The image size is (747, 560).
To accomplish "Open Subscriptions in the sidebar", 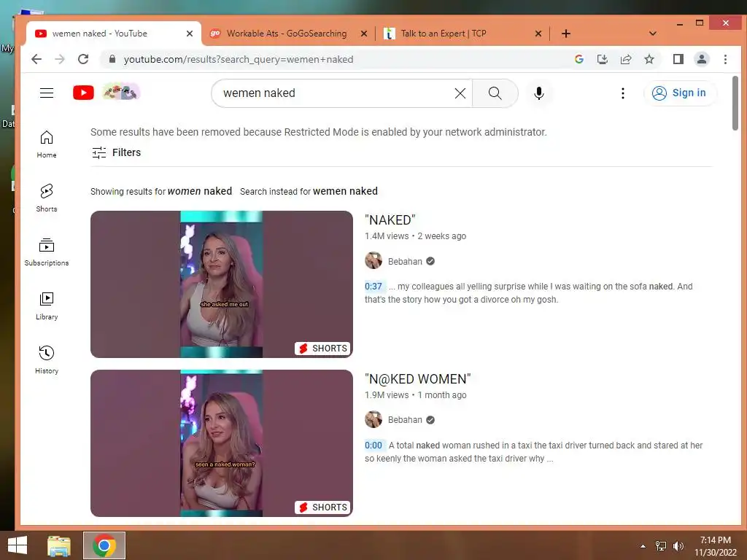I will click(x=47, y=252).
